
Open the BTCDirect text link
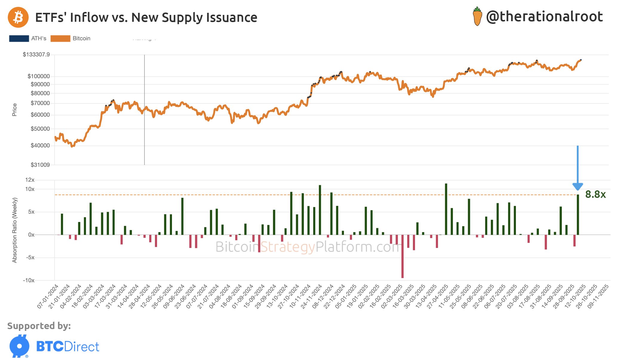click(67, 347)
